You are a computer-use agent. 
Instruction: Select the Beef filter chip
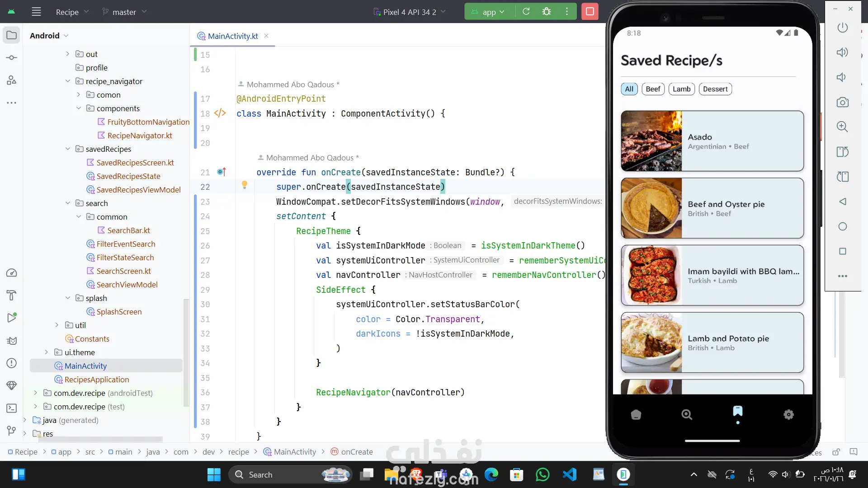pos(653,89)
